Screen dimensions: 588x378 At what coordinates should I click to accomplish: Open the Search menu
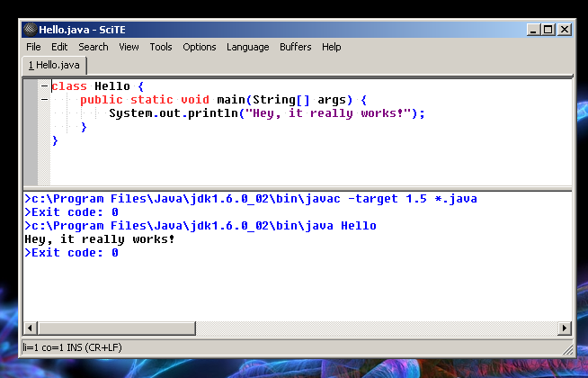pos(93,47)
